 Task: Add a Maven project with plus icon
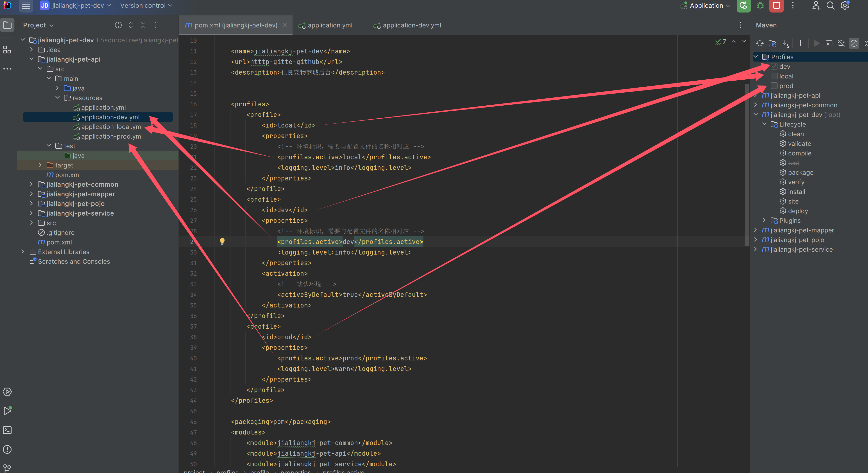pos(800,44)
